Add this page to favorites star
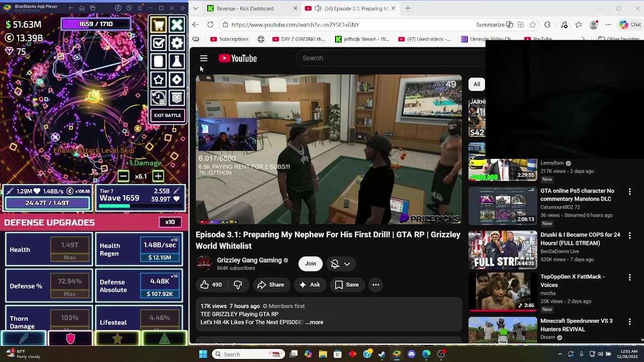The image size is (644, 362). [533, 25]
